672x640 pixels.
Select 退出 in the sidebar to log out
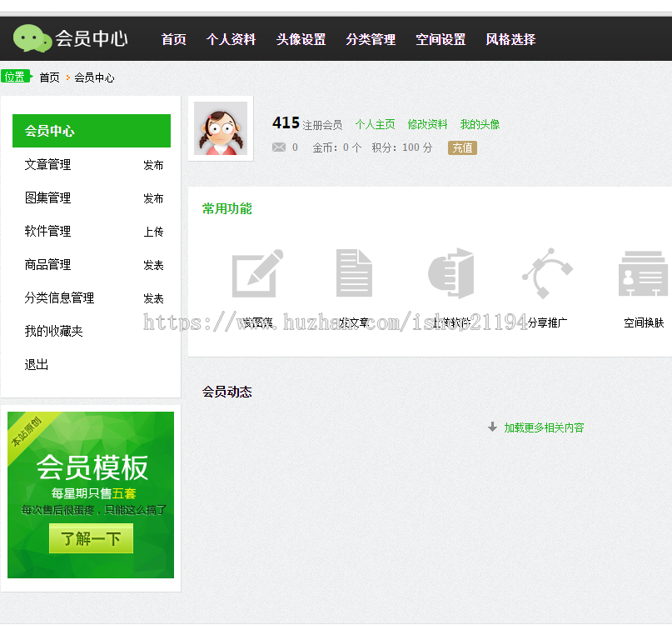click(x=36, y=364)
